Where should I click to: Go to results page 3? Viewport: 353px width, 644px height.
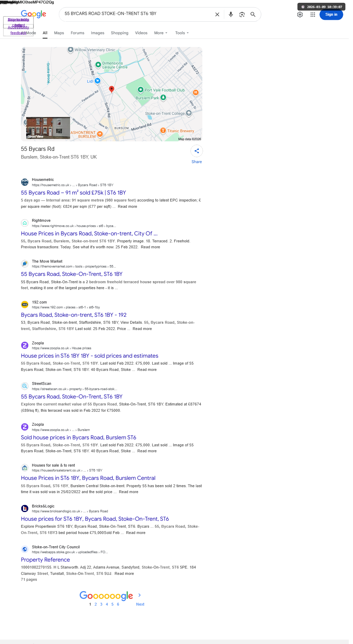[101, 604]
